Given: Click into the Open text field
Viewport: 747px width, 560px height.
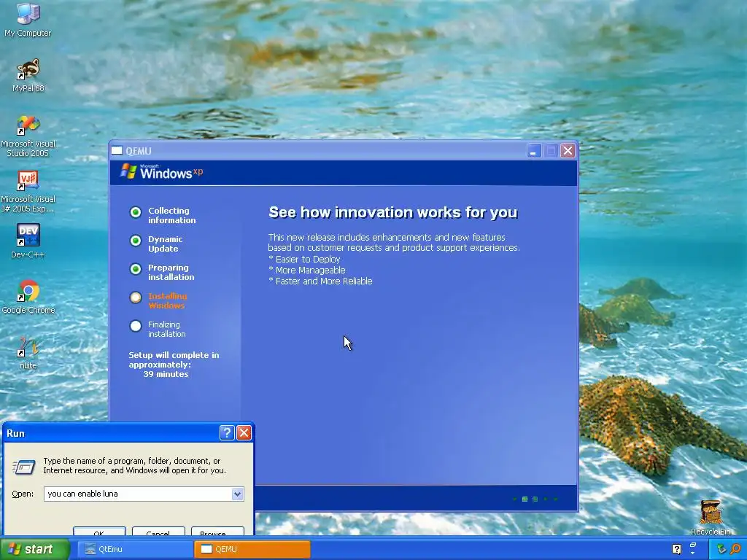Looking at the screenshot, I should (x=138, y=494).
